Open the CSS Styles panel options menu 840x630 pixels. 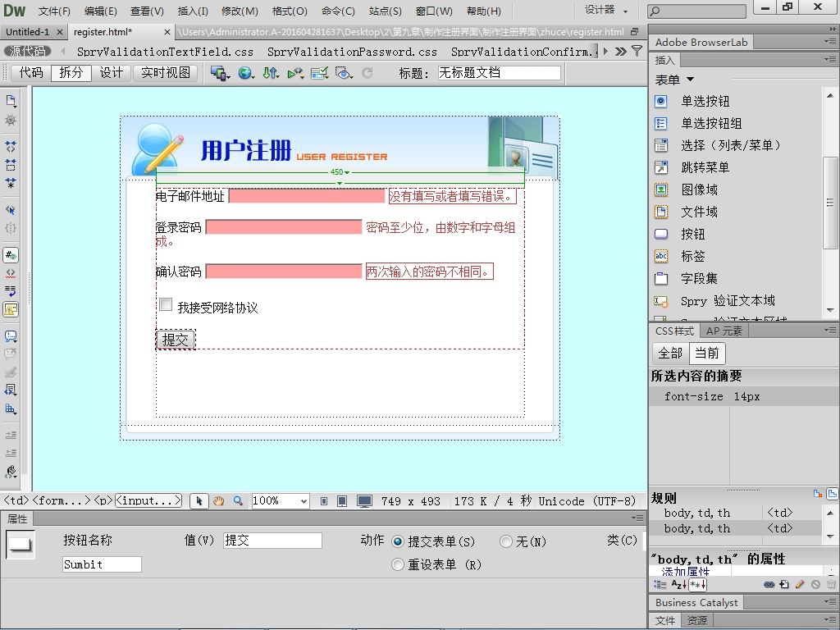pyautogui.click(x=830, y=331)
